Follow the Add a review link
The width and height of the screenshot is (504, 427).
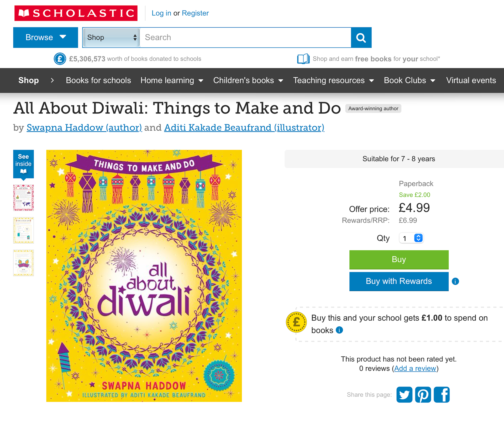tap(415, 368)
